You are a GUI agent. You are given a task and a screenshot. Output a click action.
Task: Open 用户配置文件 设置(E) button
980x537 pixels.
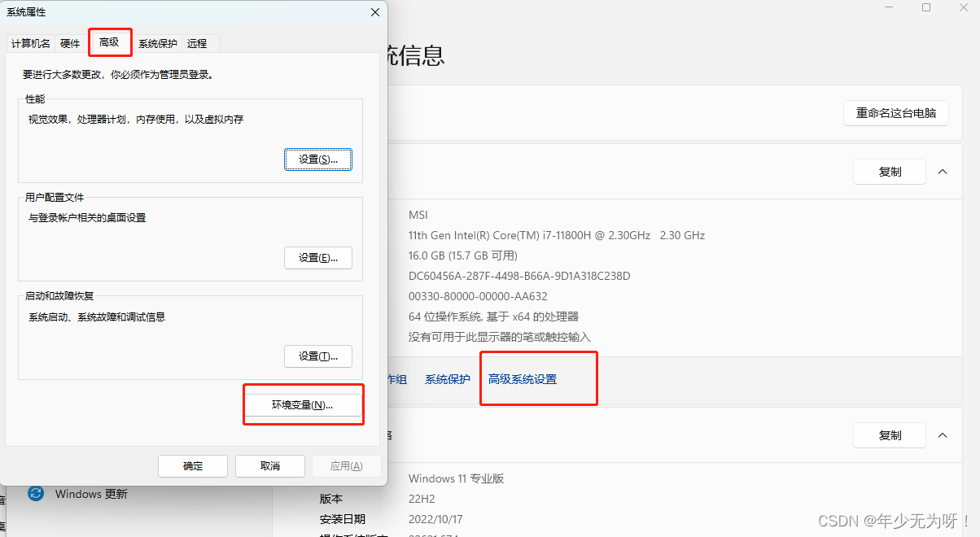318,258
